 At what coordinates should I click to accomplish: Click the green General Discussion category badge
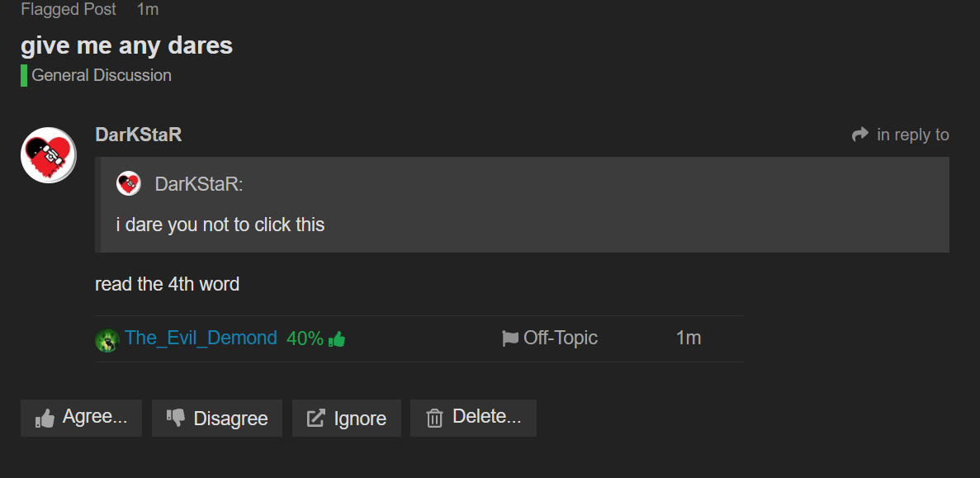tap(24, 75)
